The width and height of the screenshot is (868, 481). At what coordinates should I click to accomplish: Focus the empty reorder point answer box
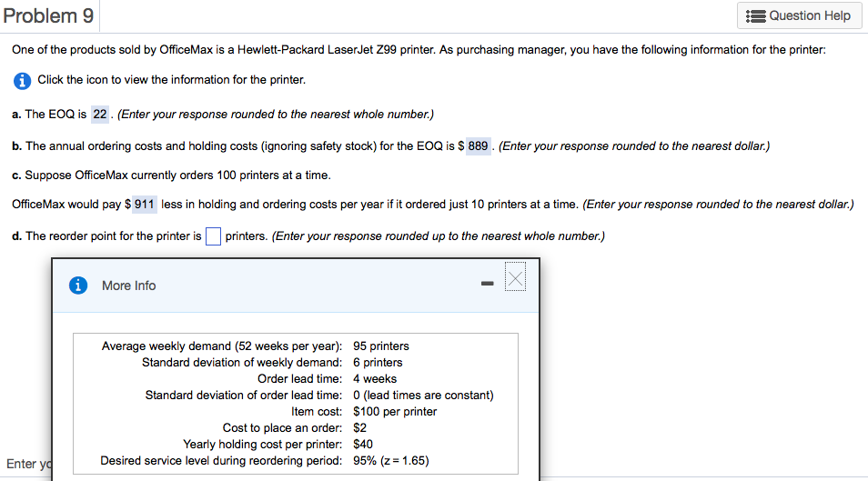(213, 236)
